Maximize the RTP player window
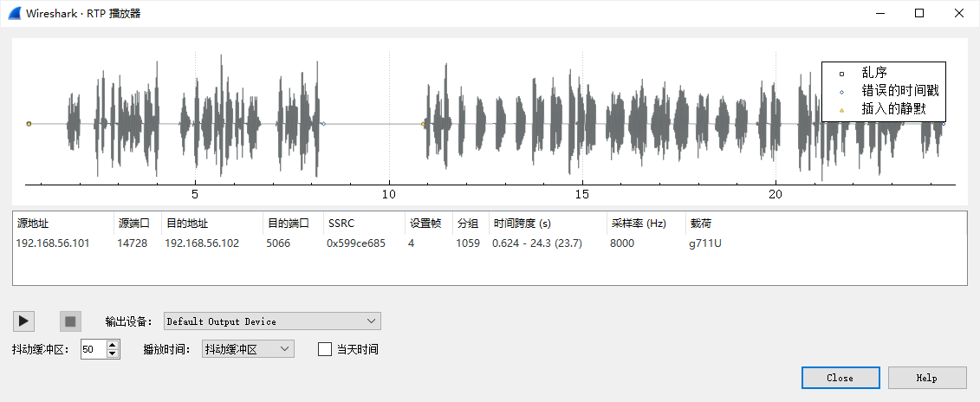Screen dimensions: 980x402 [x=919, y=13]
